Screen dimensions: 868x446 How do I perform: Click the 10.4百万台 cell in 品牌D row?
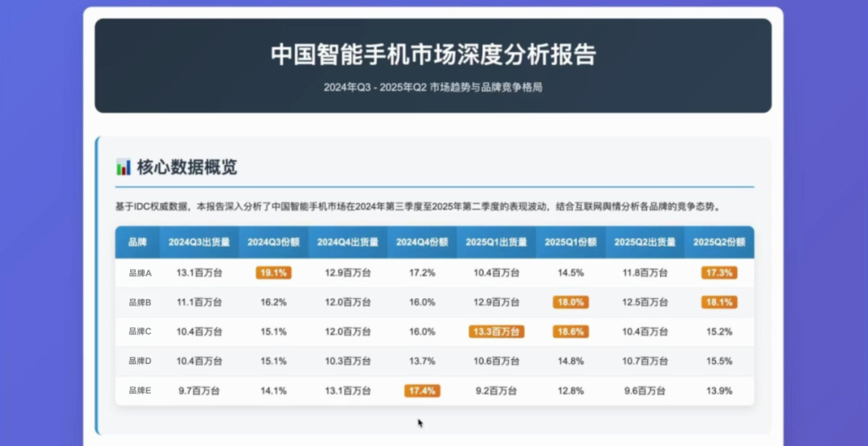[199, 361]
